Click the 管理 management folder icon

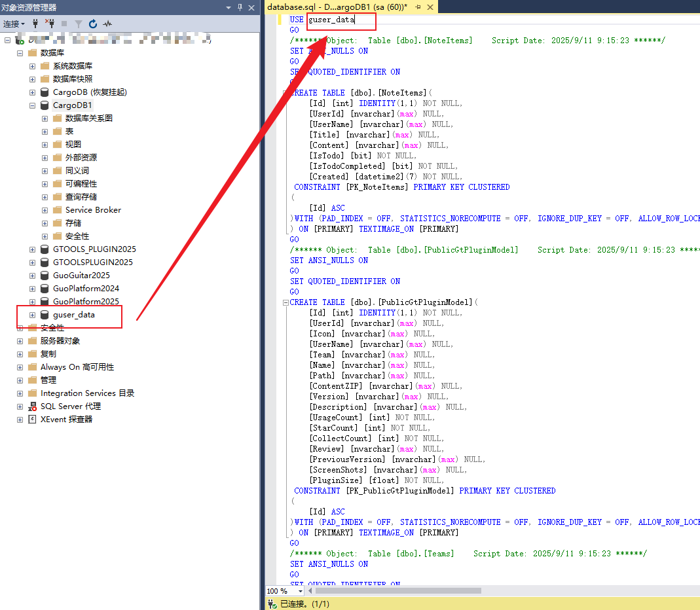coord(32,380)
